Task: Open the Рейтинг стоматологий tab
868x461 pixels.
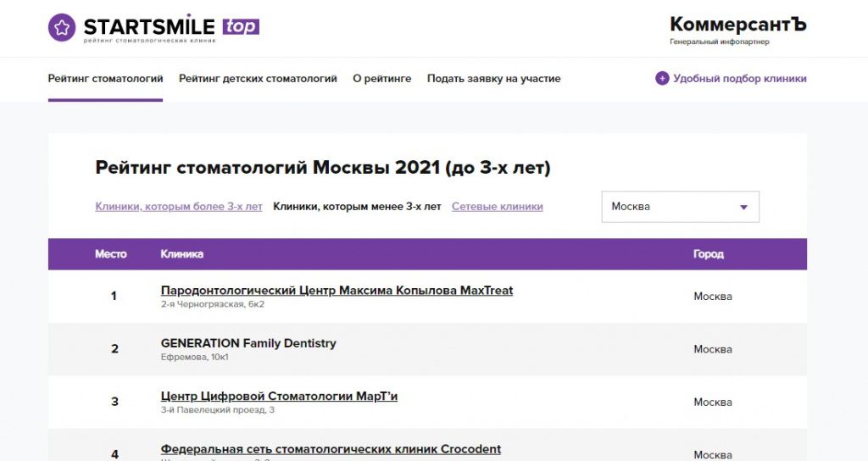Action: 105,79
